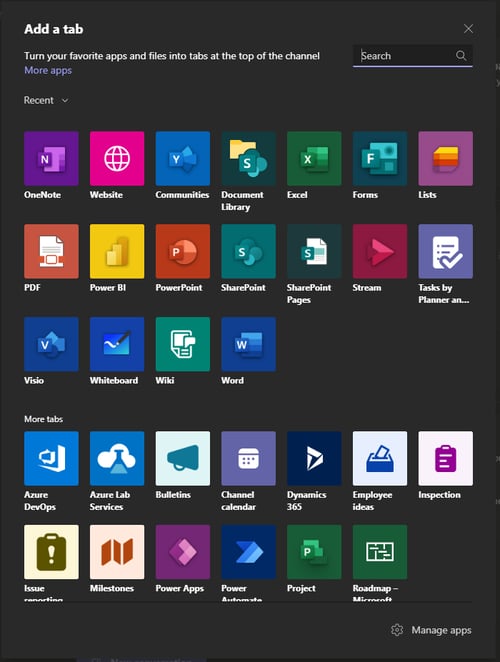Follow the More apps link
This screenshot has width=500, height=662.
pos(48,70)
